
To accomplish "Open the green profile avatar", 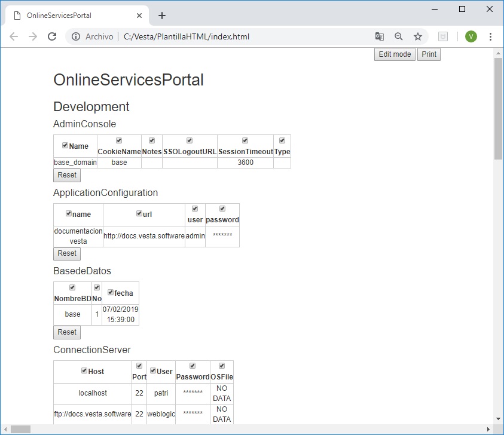I will pos(471,36).
